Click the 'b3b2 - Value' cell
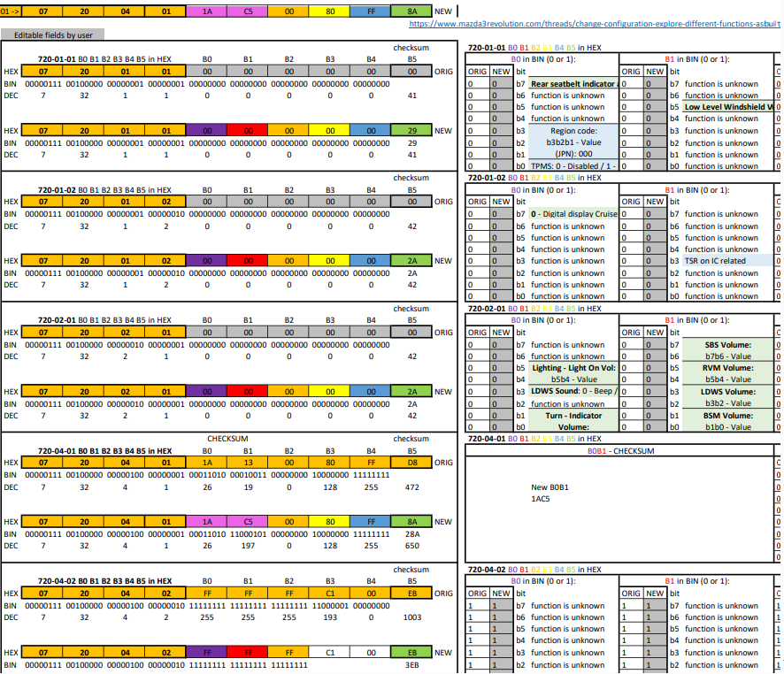 click(x=728, y=403)
